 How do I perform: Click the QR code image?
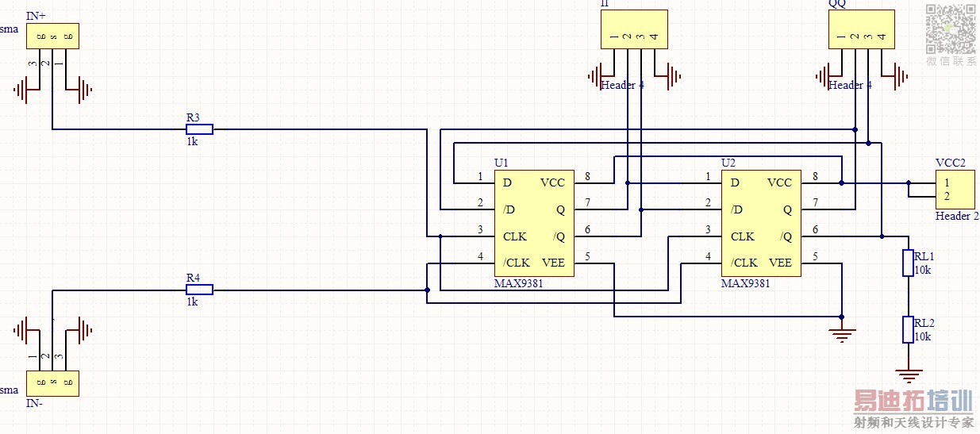(951, 29)
